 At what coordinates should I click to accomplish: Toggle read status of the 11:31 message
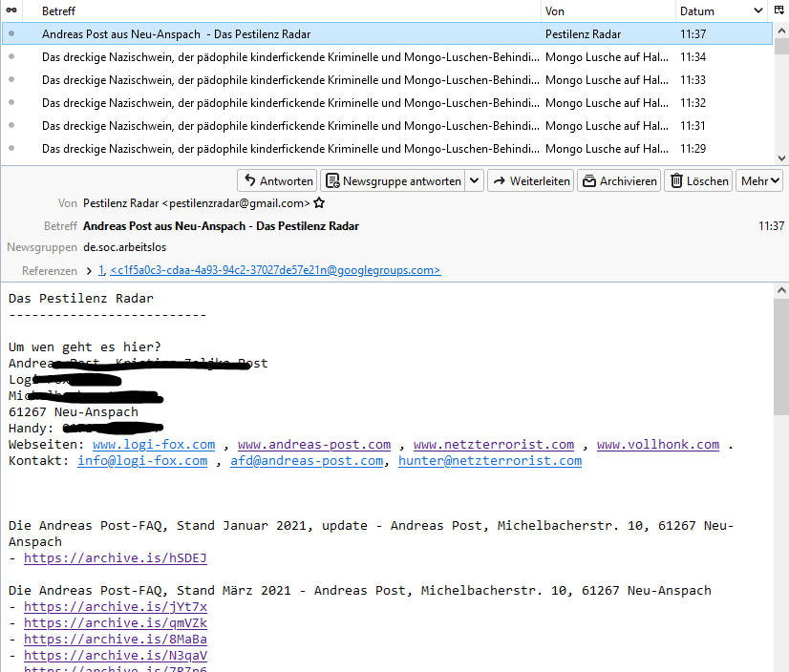coord(11,125)
